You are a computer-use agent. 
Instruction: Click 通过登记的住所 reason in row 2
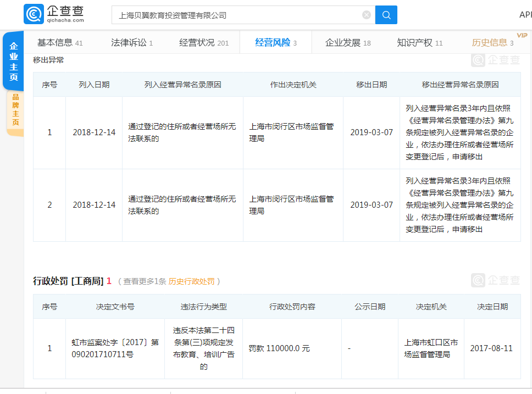[182, 205]
